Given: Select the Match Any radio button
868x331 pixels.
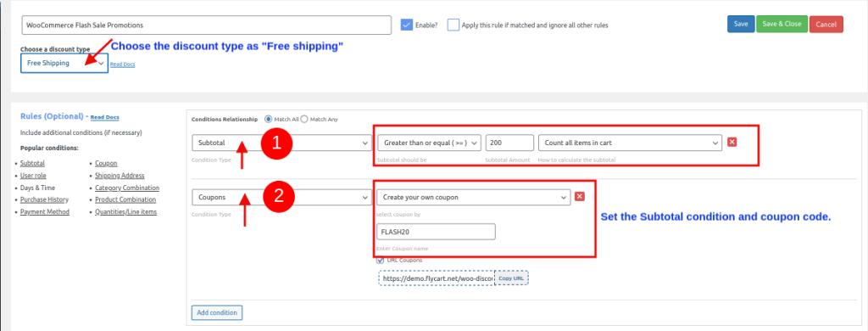Looking at the screenshot, I should point(304,119).
